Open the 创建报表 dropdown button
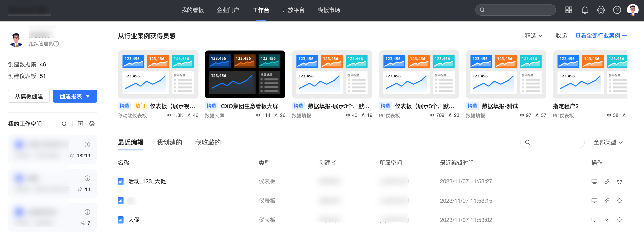Screen dimensions: 644x232 pyautogui.click(x=75, y=96)
